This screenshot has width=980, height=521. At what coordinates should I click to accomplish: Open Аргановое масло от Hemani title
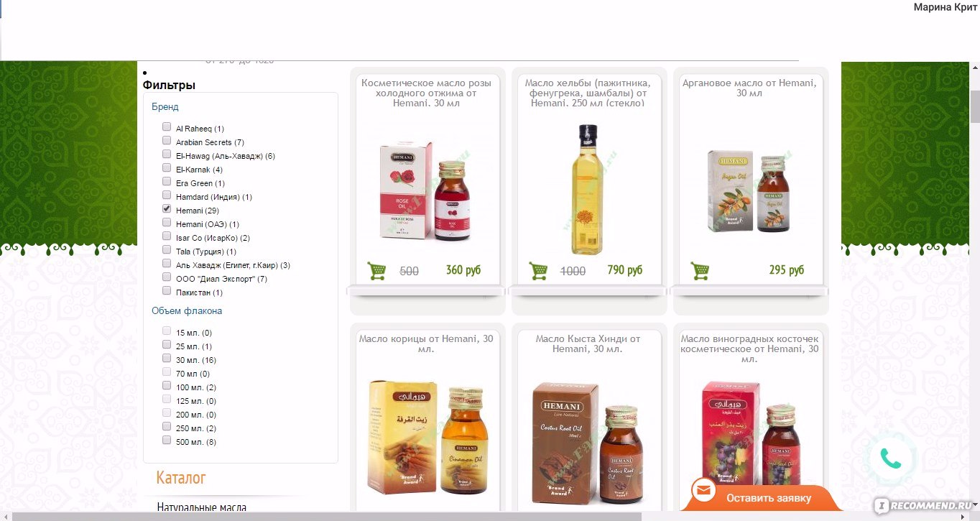click(x=749, y=88)
